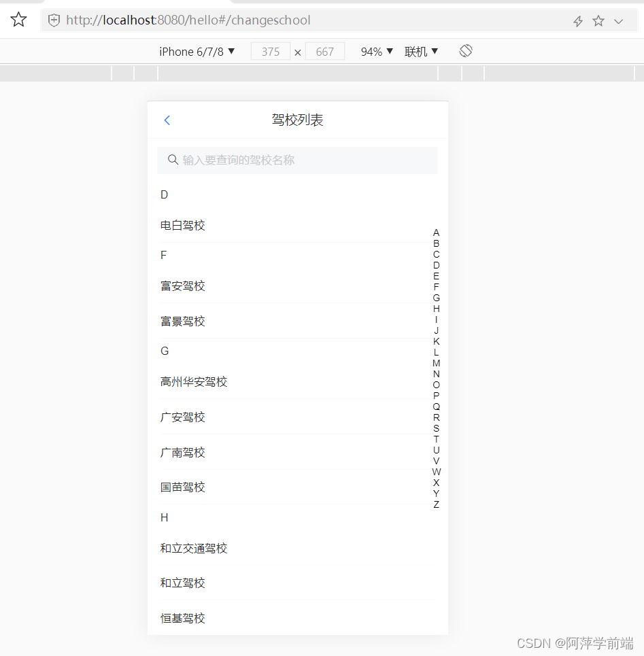Screen dimensions: 644x656
Task: Click the back arrow on 驾校列表 header
Action: (167, 120)
